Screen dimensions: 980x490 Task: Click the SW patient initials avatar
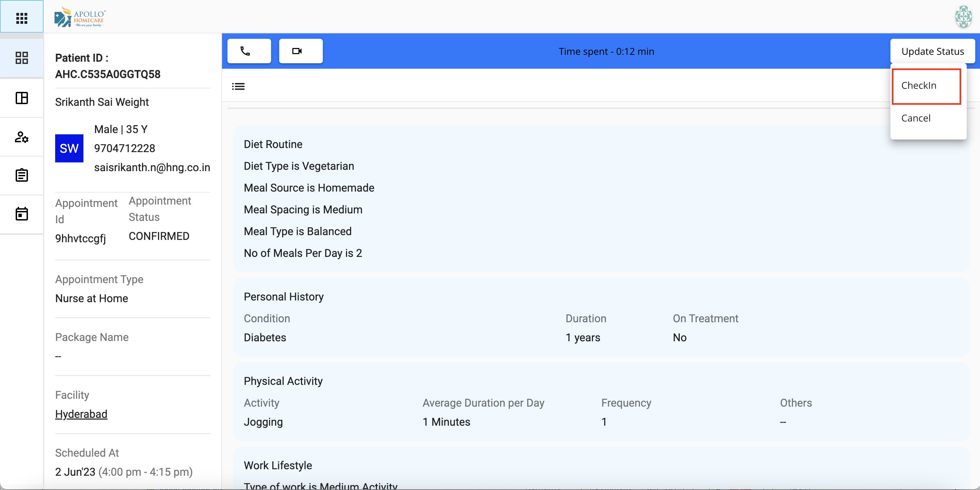(x=69, y=148)
